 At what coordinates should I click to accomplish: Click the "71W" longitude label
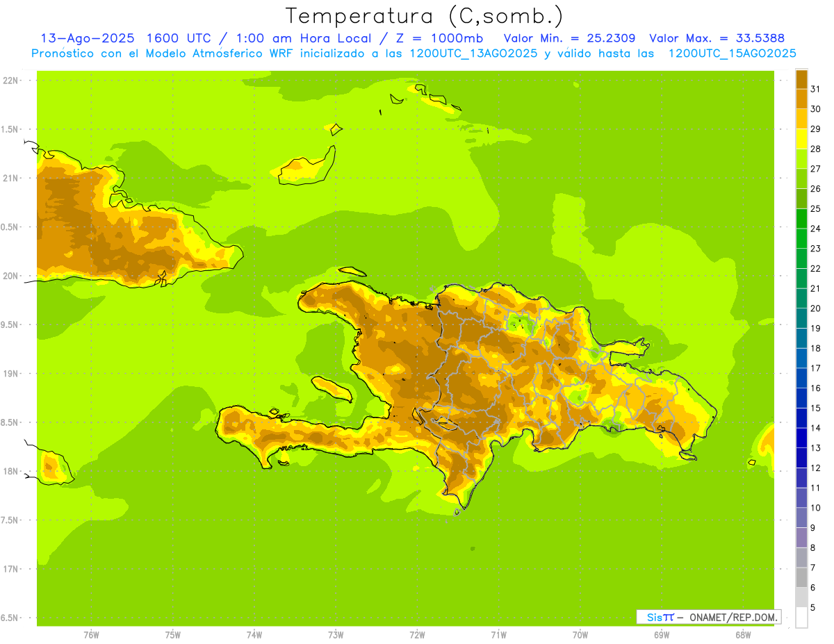click(498, 635)
